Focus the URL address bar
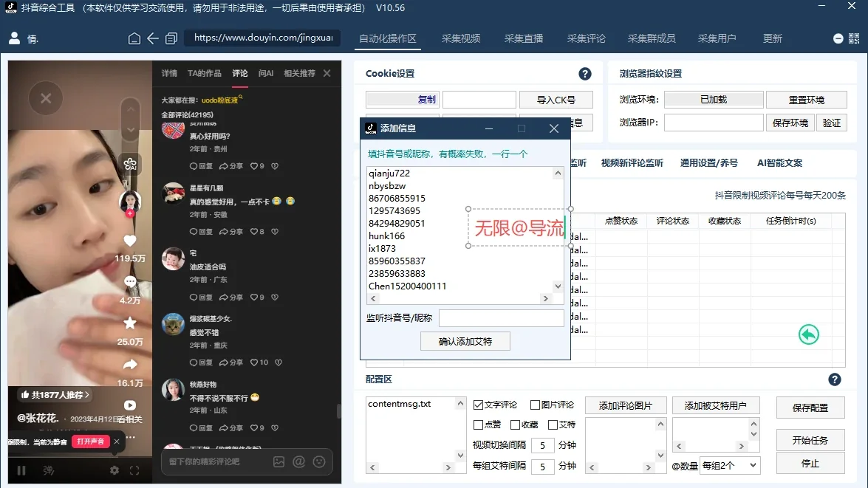 click(x=262, y=38)
